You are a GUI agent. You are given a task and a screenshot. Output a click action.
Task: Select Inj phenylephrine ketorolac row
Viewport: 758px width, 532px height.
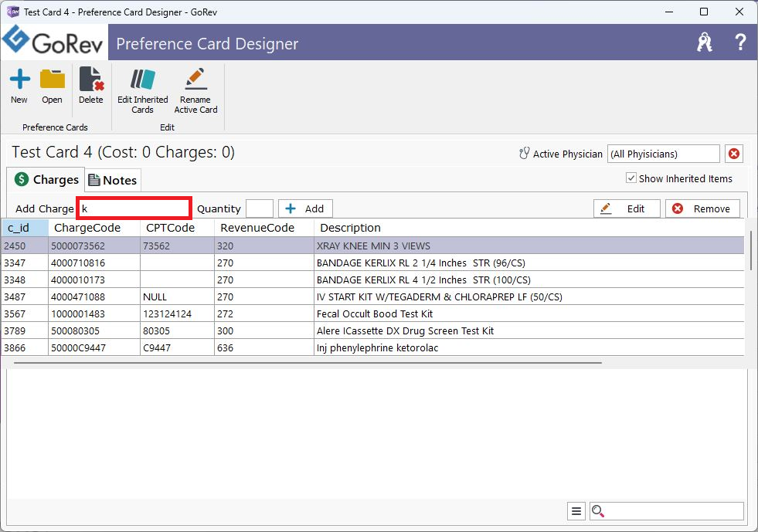(372, 347)
